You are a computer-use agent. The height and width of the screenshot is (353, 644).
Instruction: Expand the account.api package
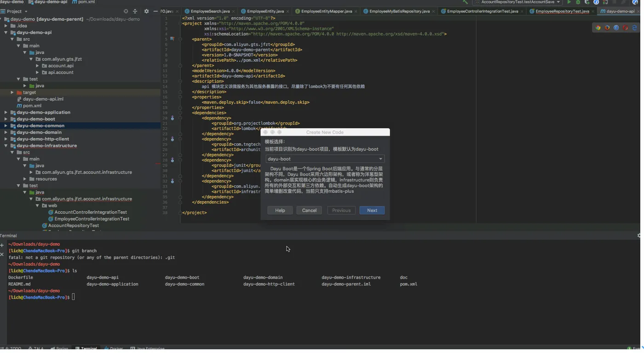point(38,66)
